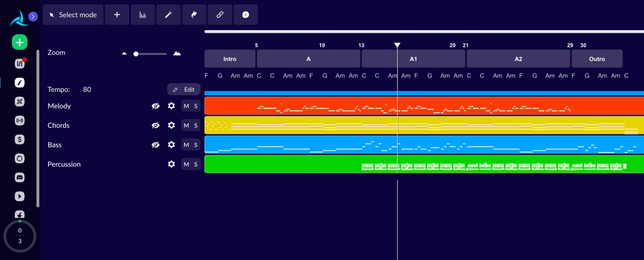Select the Outro section block

click(597, 59)
